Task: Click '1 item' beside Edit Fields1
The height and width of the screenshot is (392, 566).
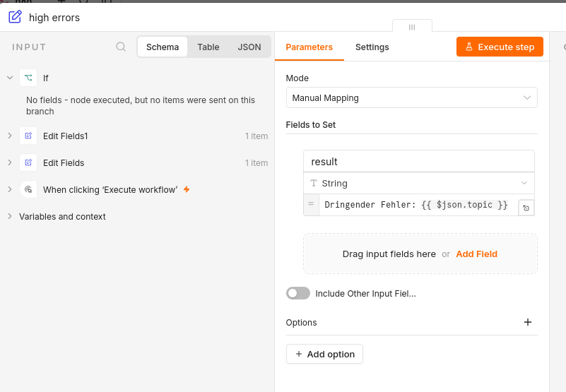Action: coord(257,136)
